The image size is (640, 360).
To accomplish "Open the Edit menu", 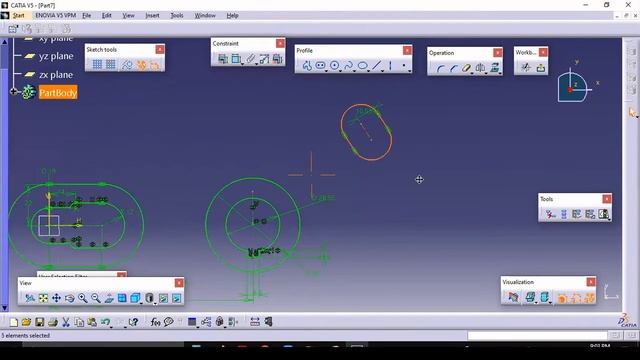I will click(107, 16).
